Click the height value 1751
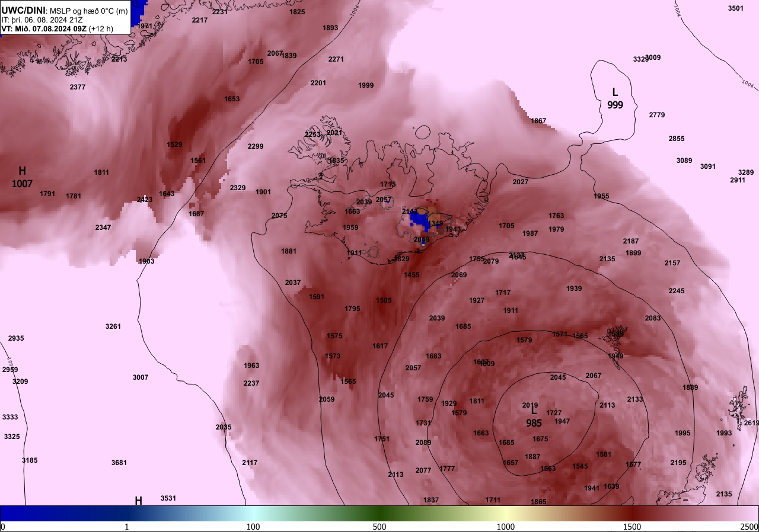 [382, 439]
